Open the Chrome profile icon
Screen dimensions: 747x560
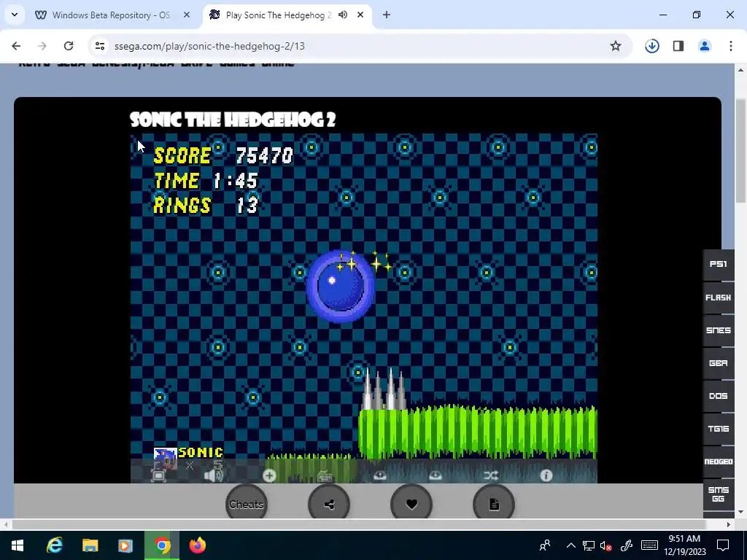(705, 46)
